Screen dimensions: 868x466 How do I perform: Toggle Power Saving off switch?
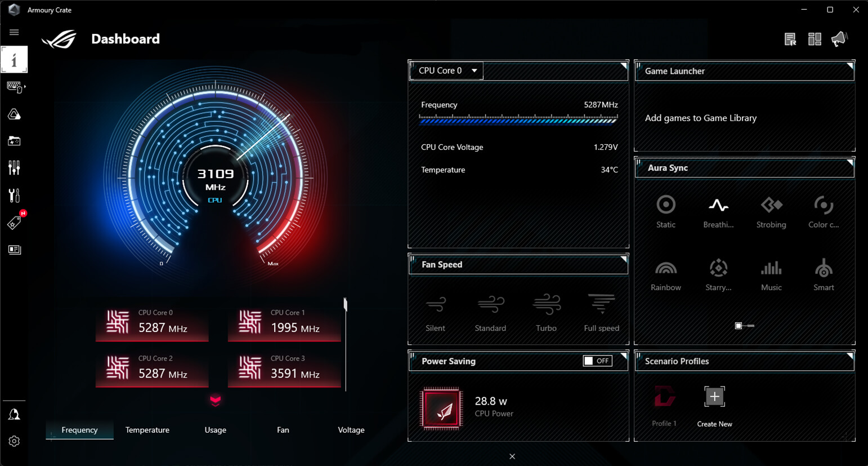(x=597, y=361)
